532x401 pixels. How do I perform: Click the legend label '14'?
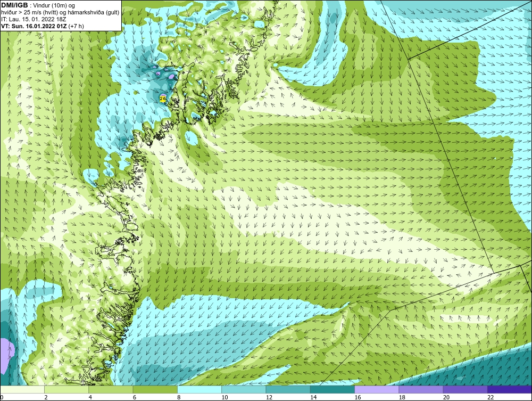(x=313, y=398)
